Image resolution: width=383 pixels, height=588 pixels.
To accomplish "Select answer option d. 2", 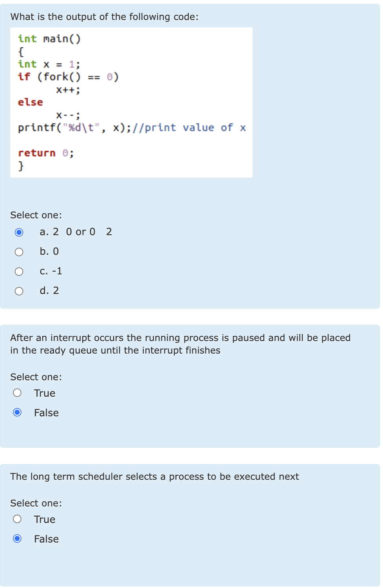I will [19, 291].
